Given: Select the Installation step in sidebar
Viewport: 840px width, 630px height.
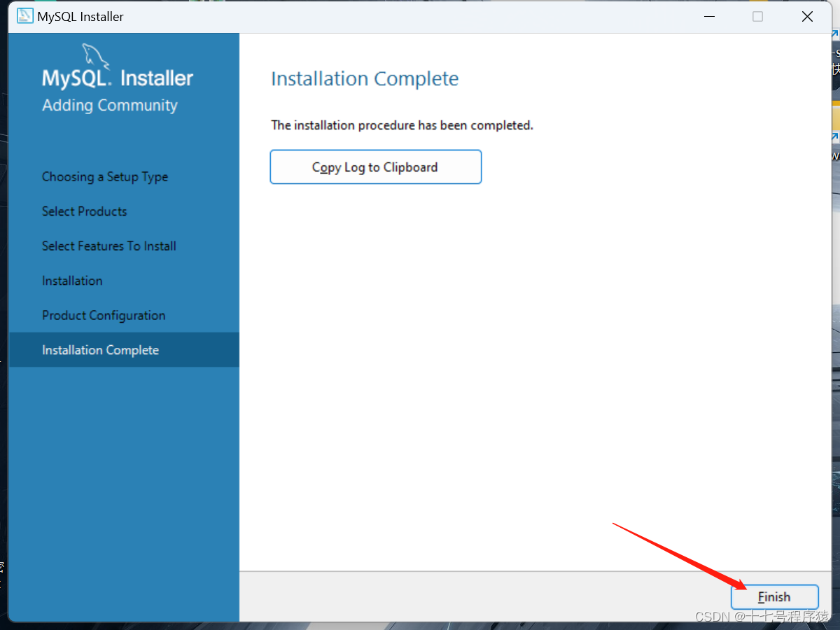Looking at the screenshot, I should (x=72, y=281).
